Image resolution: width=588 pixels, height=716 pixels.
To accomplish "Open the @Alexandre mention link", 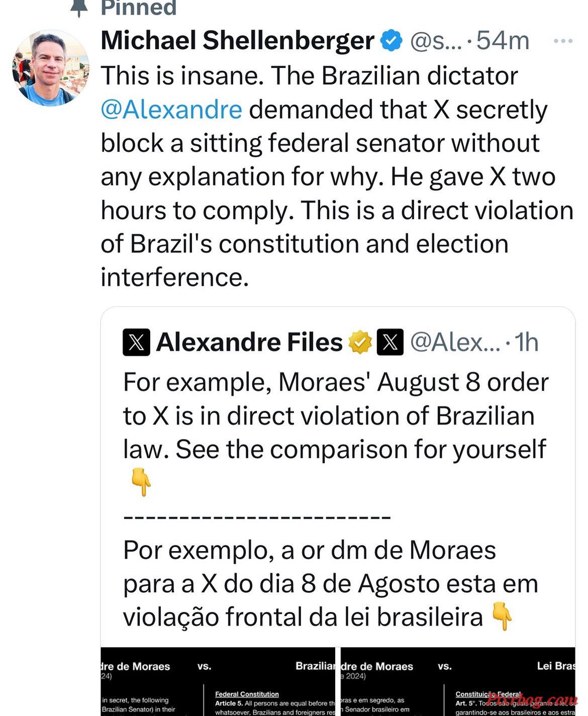I will 171,109.
